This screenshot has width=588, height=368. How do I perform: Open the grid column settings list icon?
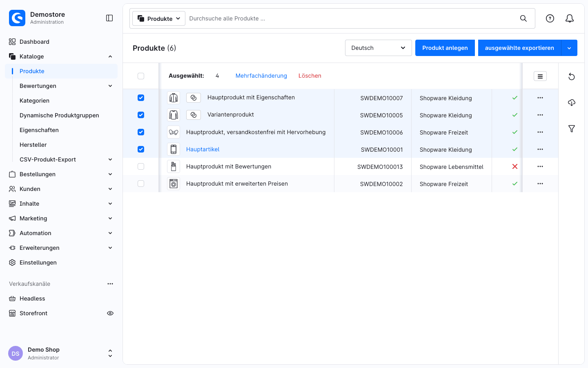pos(540,76)
